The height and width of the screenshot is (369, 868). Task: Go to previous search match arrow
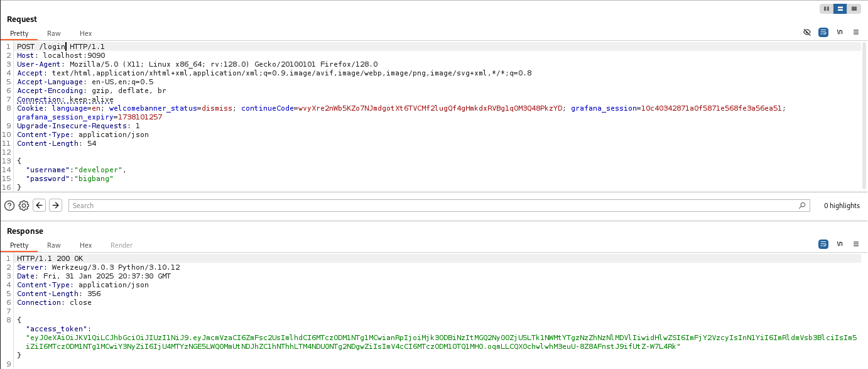click(x=40, y=205)
